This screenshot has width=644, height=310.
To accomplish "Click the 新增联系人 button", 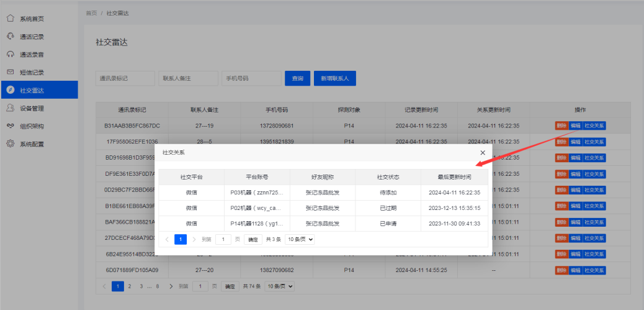I will coord(335,79).
